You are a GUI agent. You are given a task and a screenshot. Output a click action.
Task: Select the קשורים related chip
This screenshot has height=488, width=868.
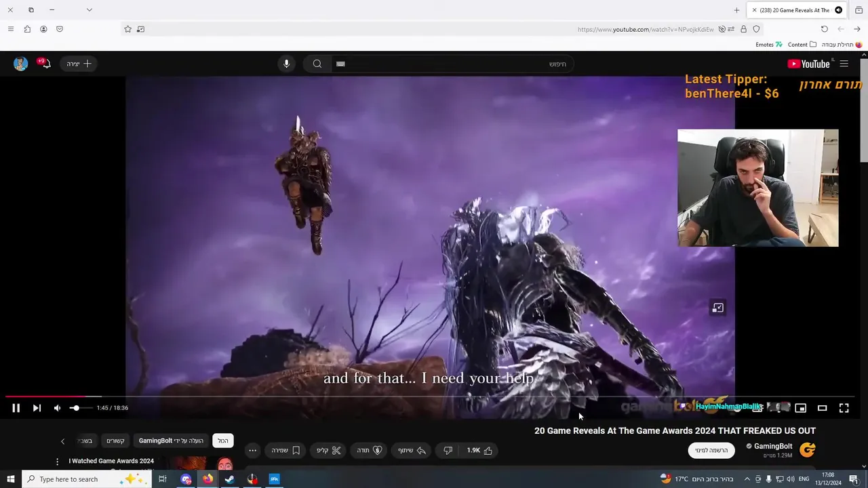point(115,441)
